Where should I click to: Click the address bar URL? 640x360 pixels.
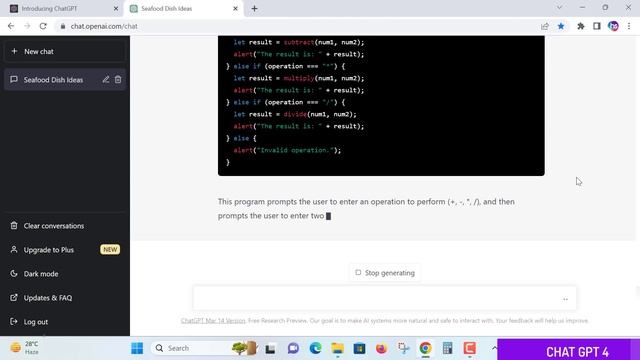click(x=104, y=26)
